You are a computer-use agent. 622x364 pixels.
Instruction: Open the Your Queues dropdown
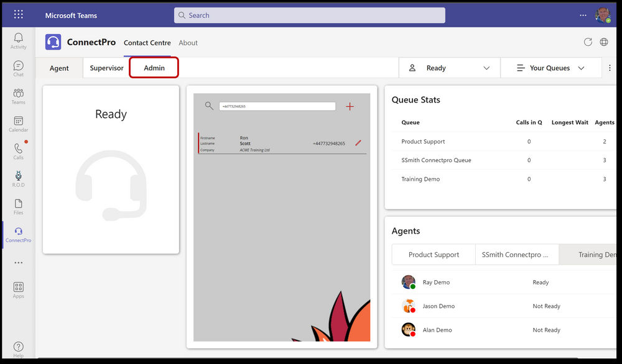coord(551,68)
